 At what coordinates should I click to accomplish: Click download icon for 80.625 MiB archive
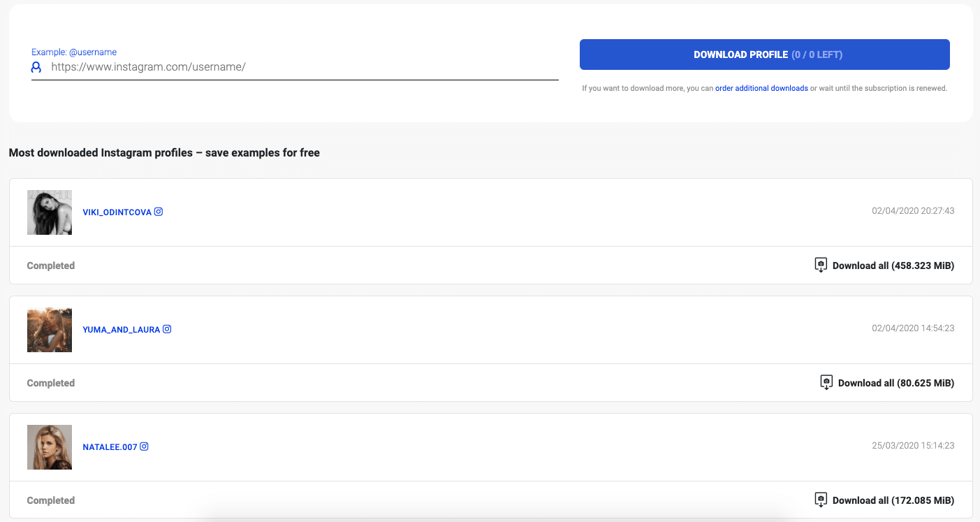click(x=827, y=383)
